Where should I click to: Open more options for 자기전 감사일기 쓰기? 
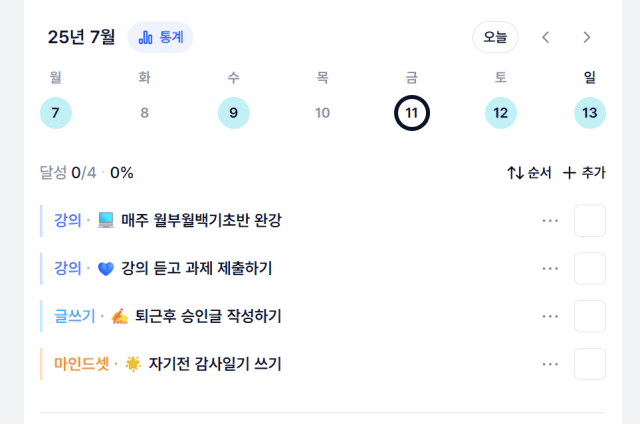pos(550,364)
